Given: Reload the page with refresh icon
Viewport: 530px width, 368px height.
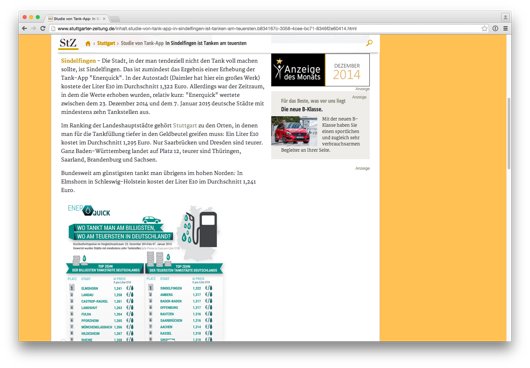Looking at the screenshot, I should click(x=43, y=29).
